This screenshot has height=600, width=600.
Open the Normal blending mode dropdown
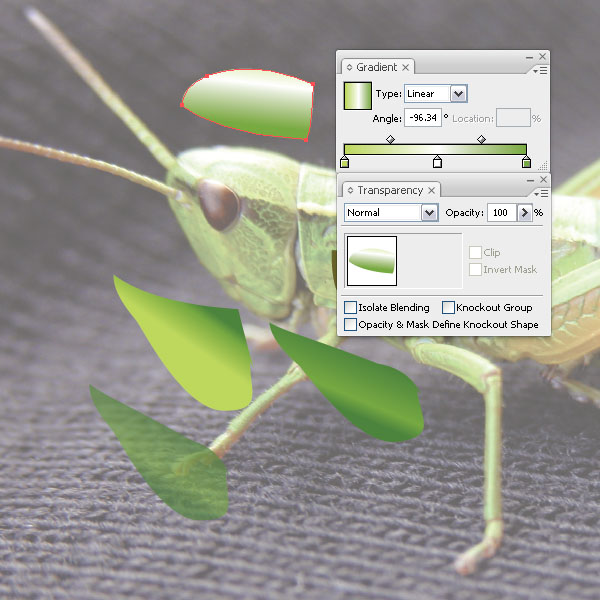coord(430,213)
